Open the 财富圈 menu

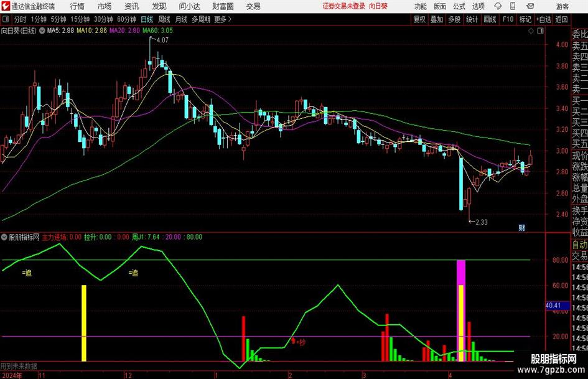223,6
